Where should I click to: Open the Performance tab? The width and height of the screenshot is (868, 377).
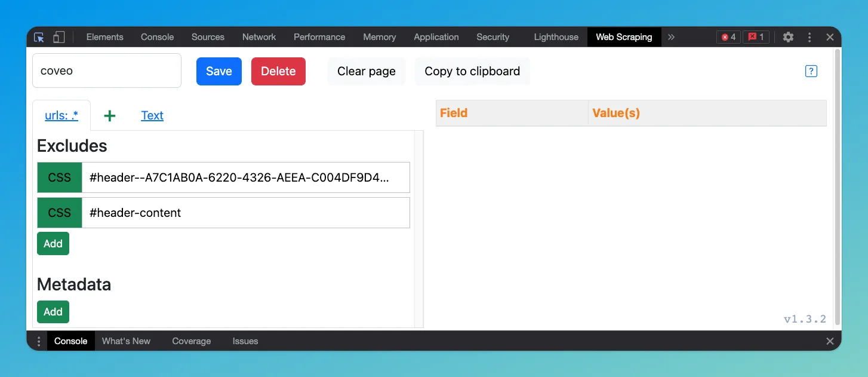pyautogui.click(x=319, y=37)
